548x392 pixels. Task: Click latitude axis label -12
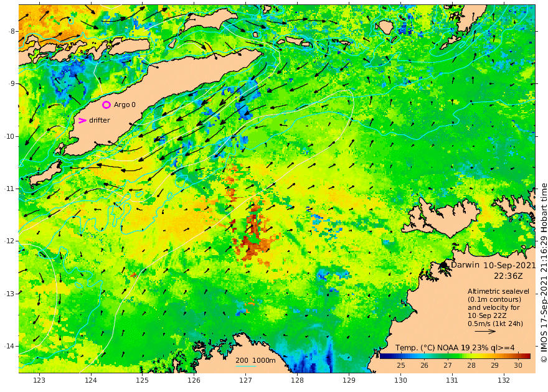pyautogui.click(x=9, y=241)
